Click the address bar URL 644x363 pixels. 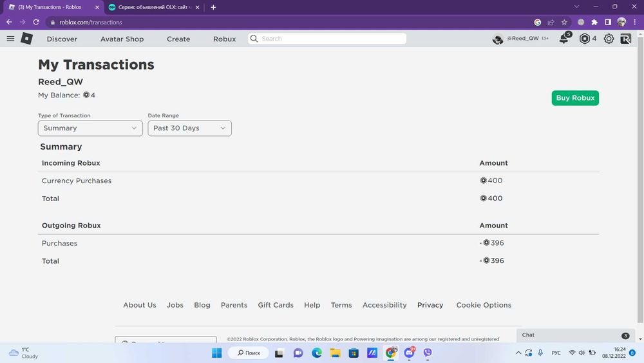(91, 22)
